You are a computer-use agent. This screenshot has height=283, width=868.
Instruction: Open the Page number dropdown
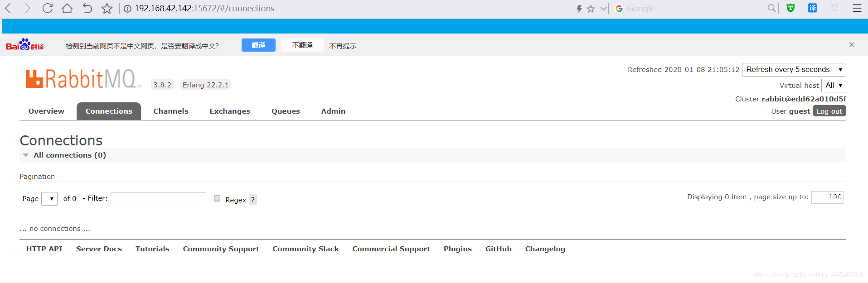click(x=49, y=199)
